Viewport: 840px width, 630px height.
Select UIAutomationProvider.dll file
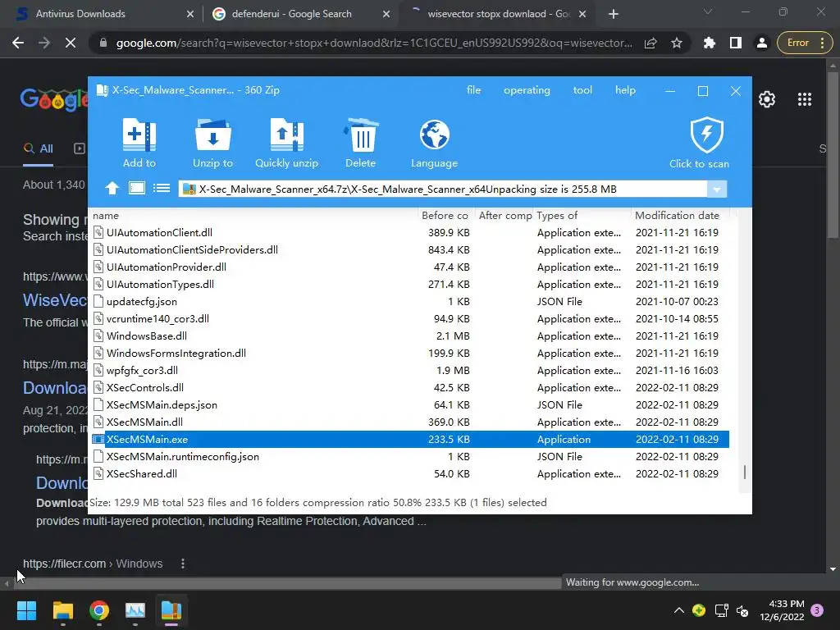[410, 267]
